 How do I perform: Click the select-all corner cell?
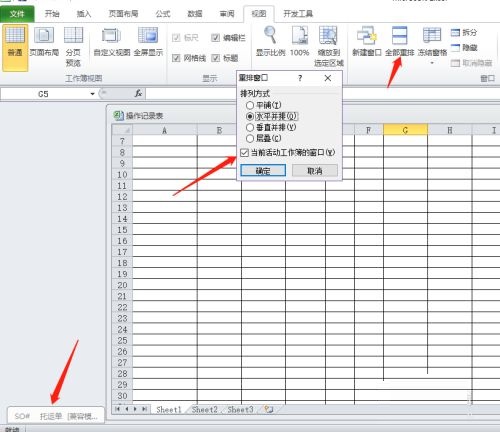pyautogui.click(x=122, y=130)
